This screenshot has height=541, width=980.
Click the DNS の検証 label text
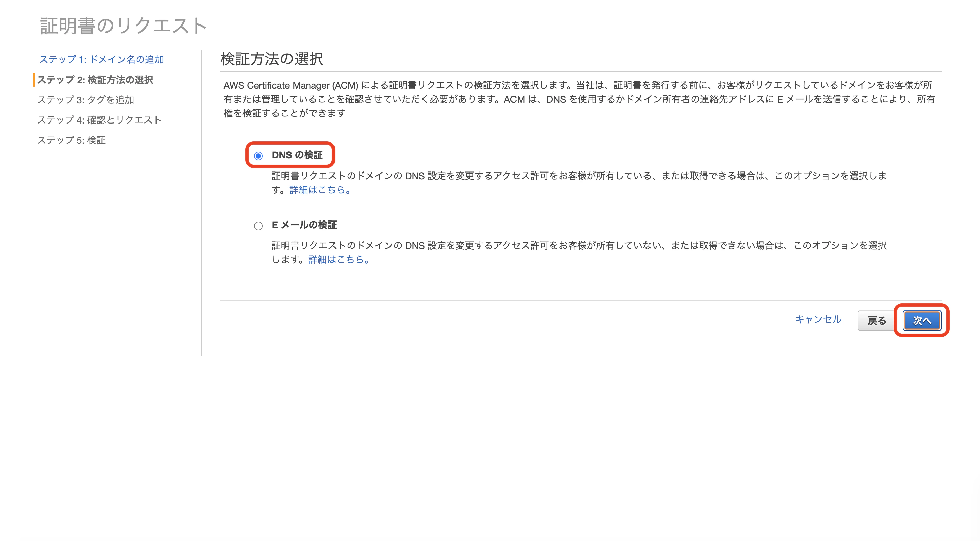tap(297, 155)
